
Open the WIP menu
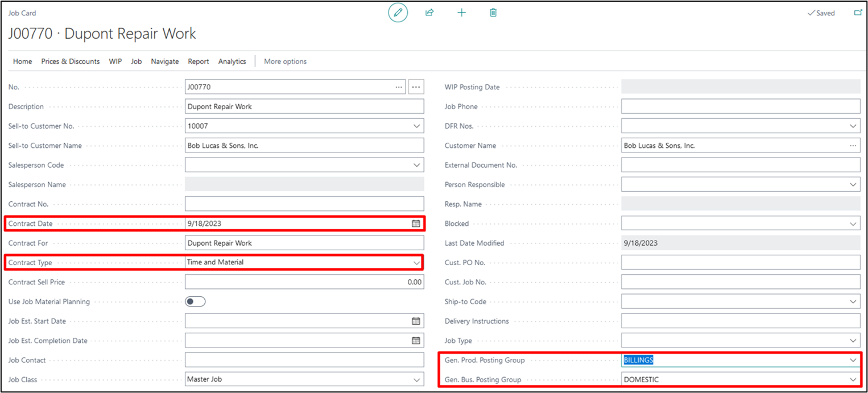[x=115, y=61]
